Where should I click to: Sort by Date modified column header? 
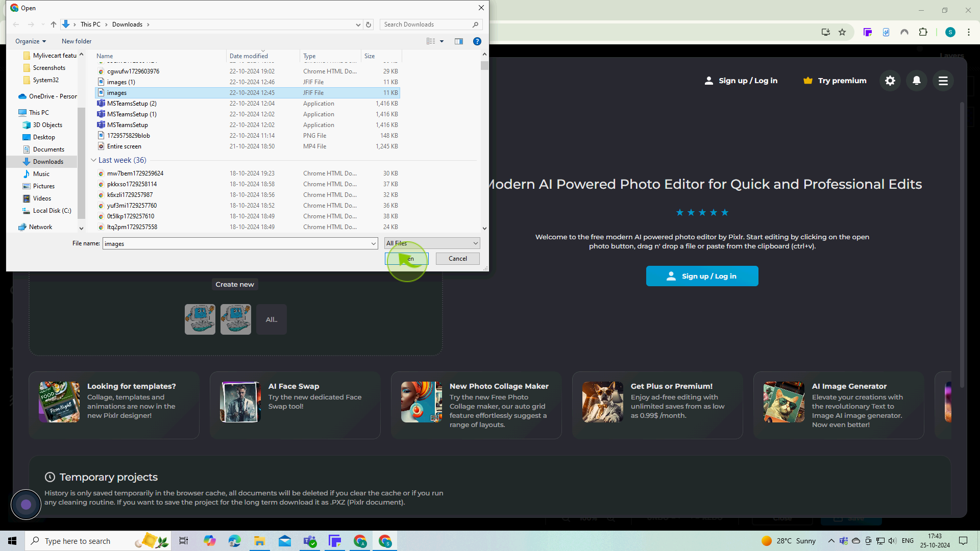(263, 56)
